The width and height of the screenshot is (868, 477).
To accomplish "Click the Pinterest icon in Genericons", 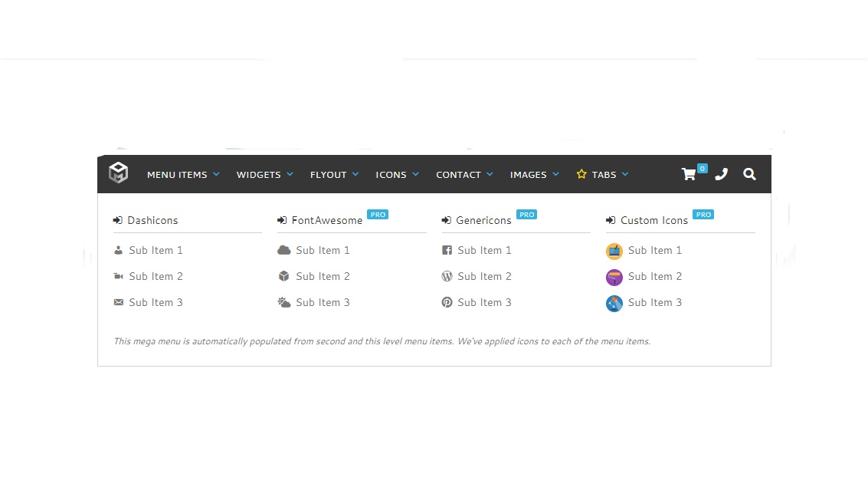I will point(447,302).
